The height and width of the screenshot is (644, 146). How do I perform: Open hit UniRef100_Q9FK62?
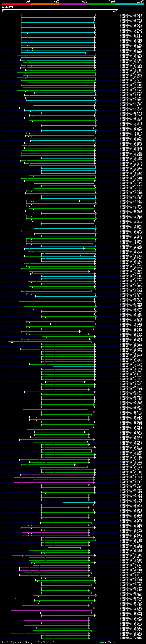[131, 20]
